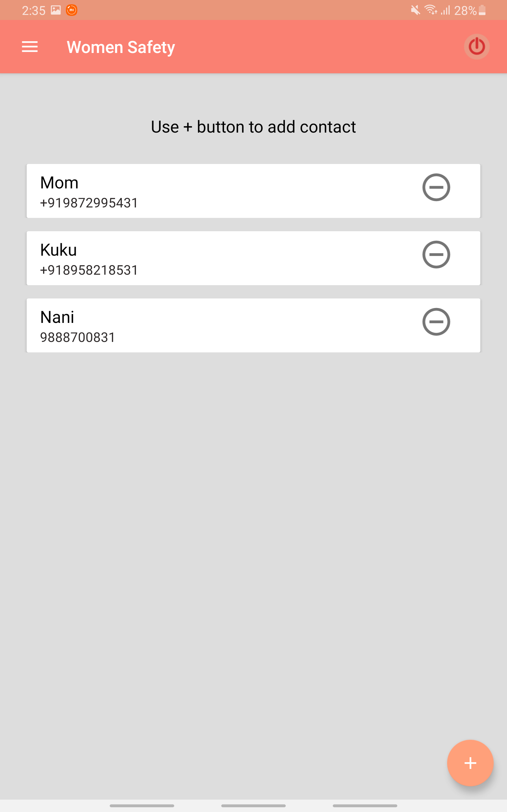Toggle the red power button

click(x=477, y=47)
